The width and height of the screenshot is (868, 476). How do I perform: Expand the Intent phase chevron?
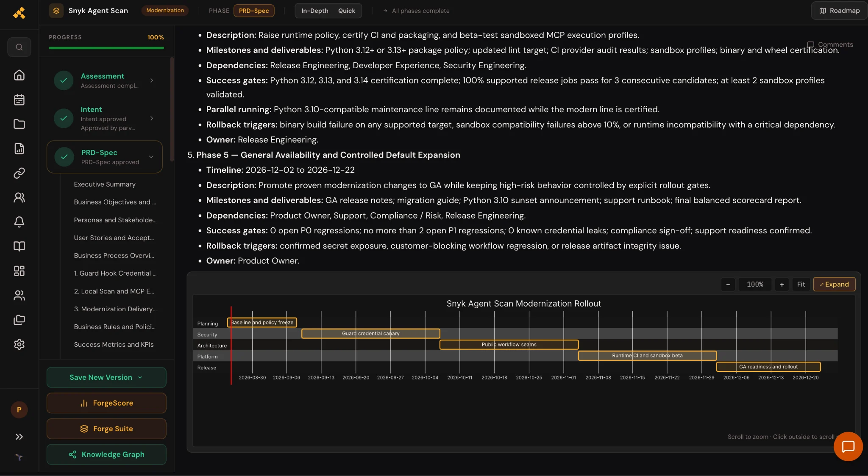tap(151, 118)
